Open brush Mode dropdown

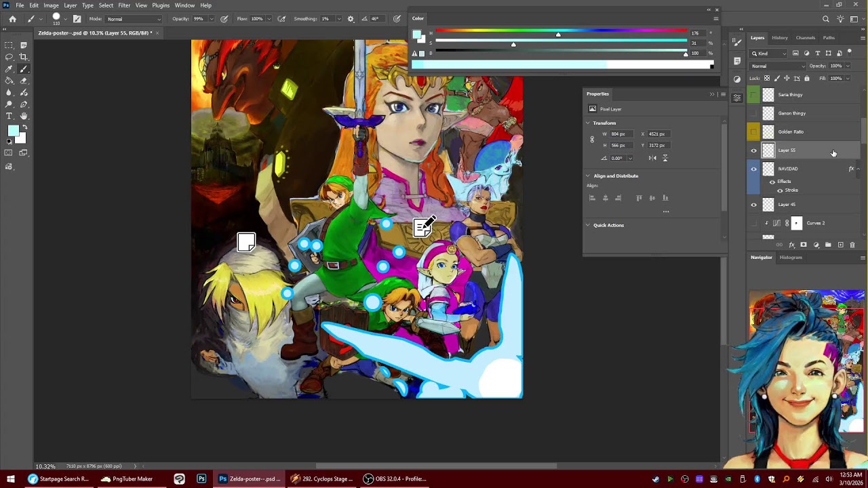coord(134,19)
